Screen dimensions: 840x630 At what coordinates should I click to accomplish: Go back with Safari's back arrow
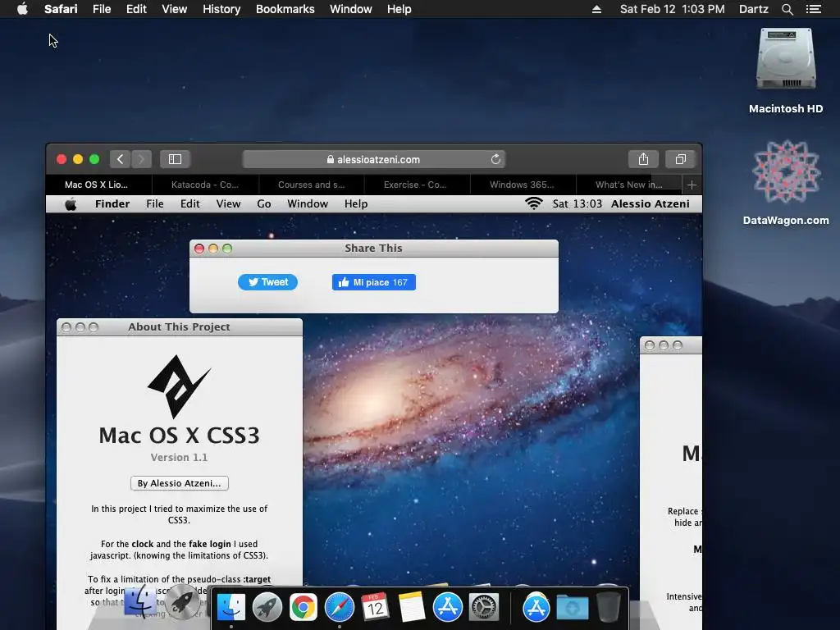tap(120, 159)
